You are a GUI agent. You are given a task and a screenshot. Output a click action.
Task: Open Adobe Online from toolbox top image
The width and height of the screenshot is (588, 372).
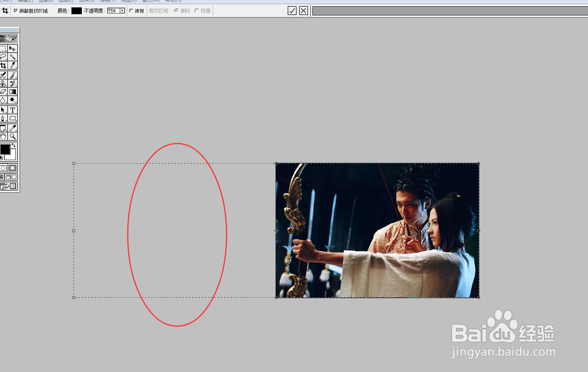tap(8, 38)
